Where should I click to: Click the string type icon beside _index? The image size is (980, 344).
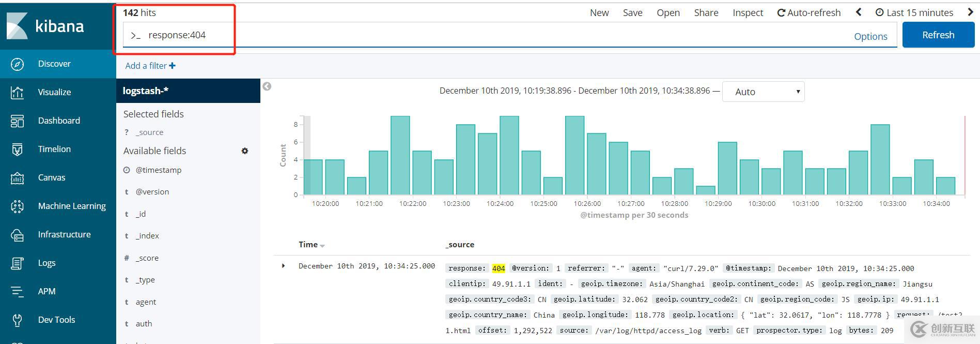[127, 236]
